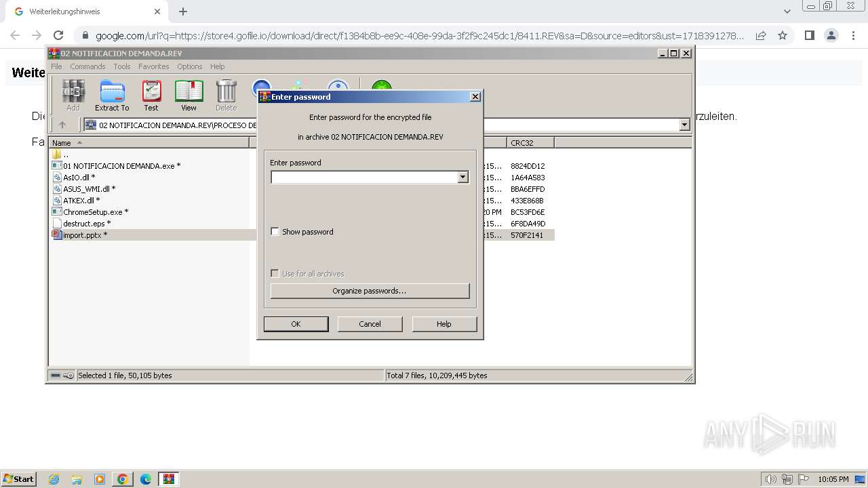Open Windows Media Player from taskbar
This screenshot has width=868, height=488.
(100, 479)
